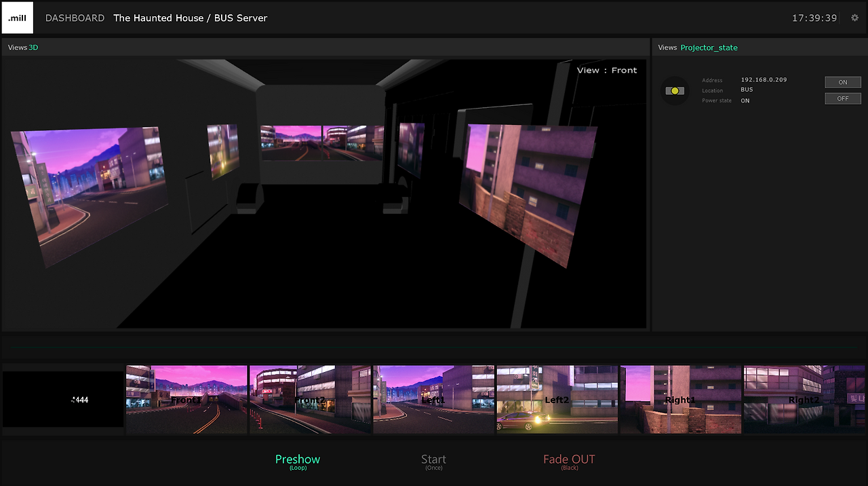Turn projector OFF
868x486 pixels.
[x=843, y=98]
